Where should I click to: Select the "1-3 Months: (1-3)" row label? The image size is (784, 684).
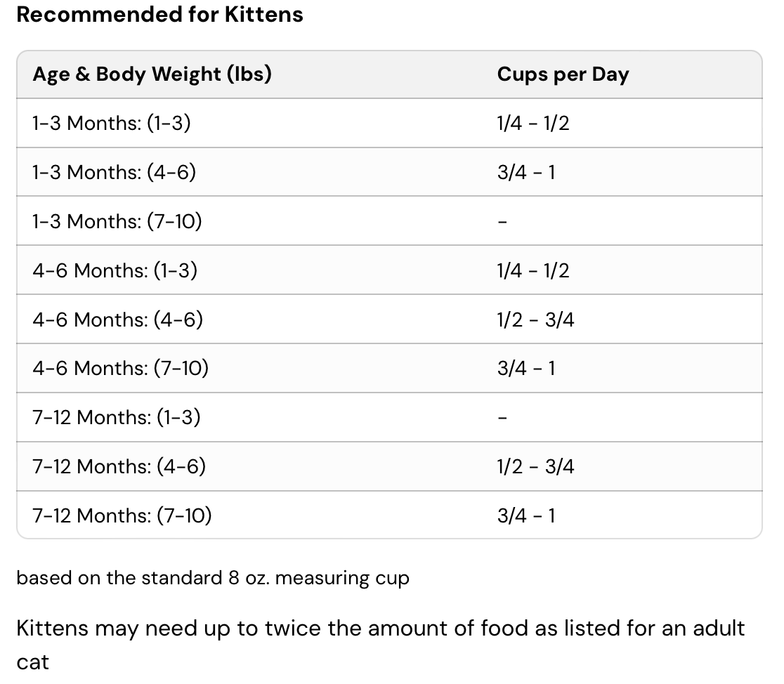pyautogui.click(x=112, y=124)
